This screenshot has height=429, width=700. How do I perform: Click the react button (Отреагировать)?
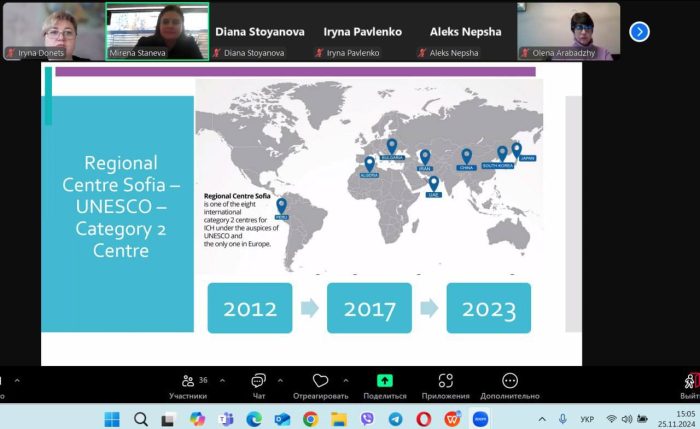pyautogui.click(x=320, y=386)
